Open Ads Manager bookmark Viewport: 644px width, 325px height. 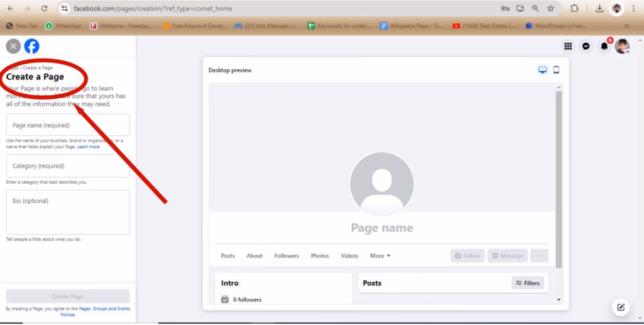coord(266,26)
